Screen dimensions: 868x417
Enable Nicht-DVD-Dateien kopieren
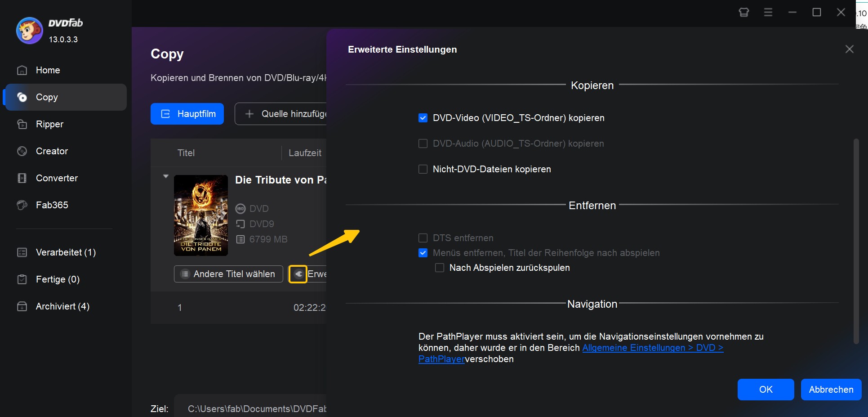(423, 169)
